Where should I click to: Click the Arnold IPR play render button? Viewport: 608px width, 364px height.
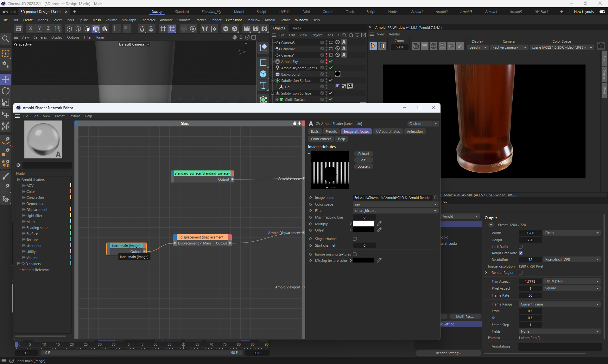coord(373,46)
